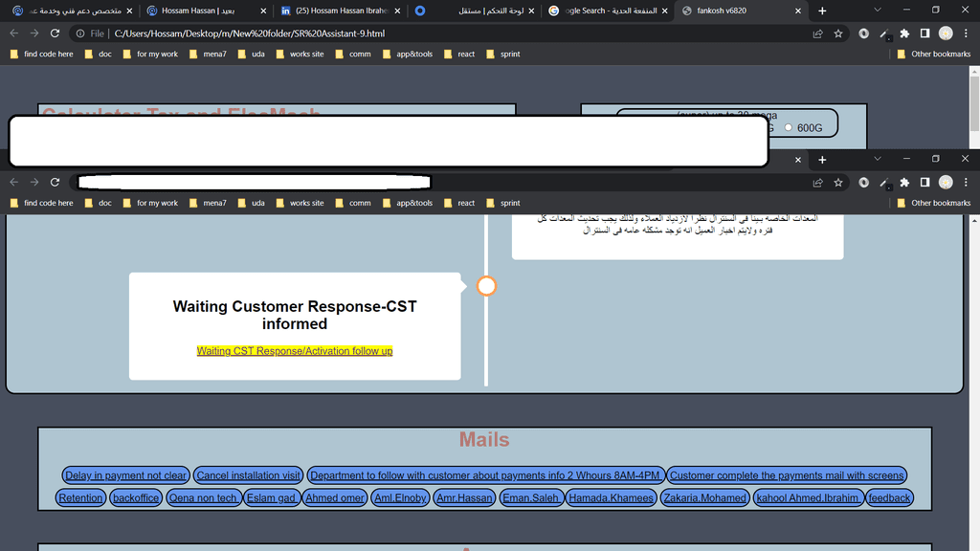The image size is (980, 551).
Task: Open 'app&tools' bookmark folder in top window
Action: point(408,55)
